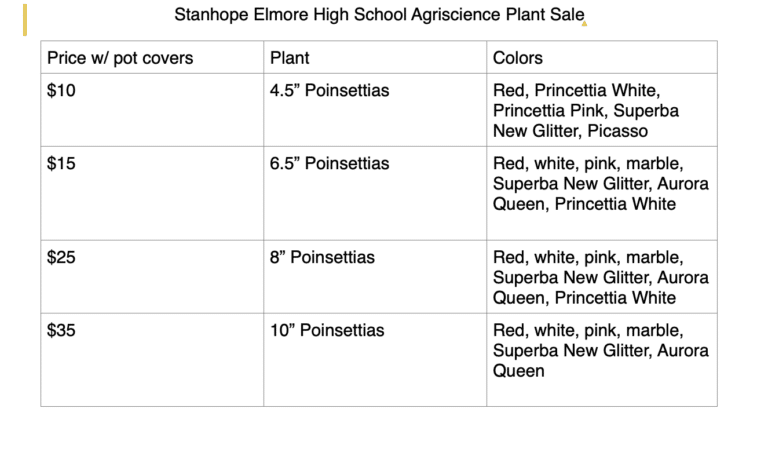Click the Colors cell in the $25 row
Image resolution: width=768 pixels, height=456 pixels.
point(600,277)
